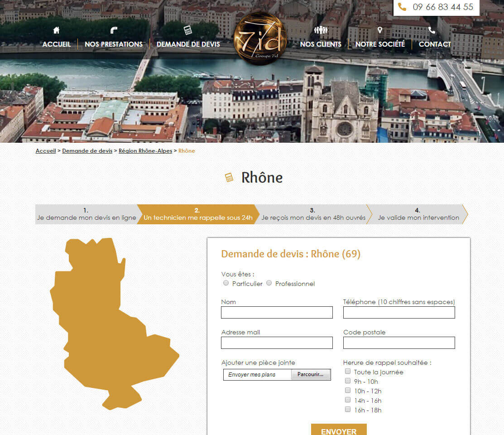Open the Nos Prestations menu item
The height and width of the screenshot is (435, 504).
coord(114,44)
